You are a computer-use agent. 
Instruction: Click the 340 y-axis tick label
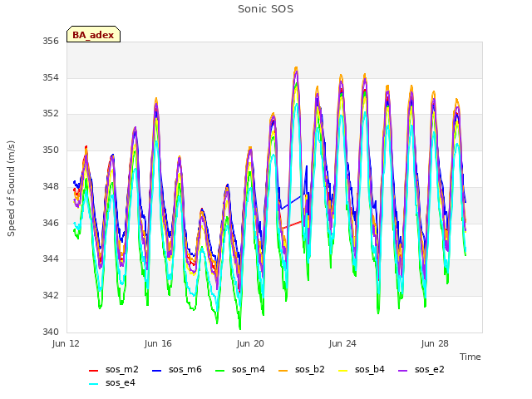pos(51,332)
